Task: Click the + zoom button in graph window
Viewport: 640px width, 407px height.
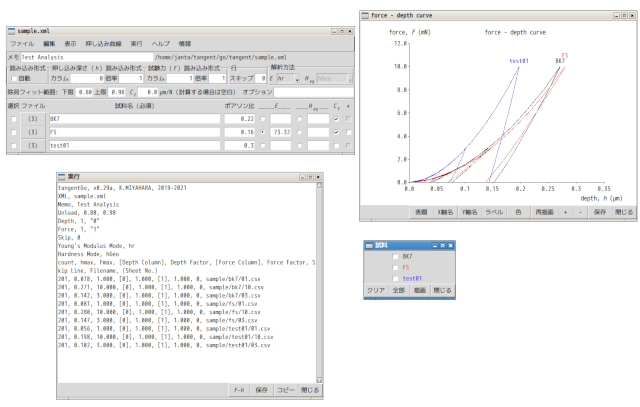Action: click(x=565, y=212)
